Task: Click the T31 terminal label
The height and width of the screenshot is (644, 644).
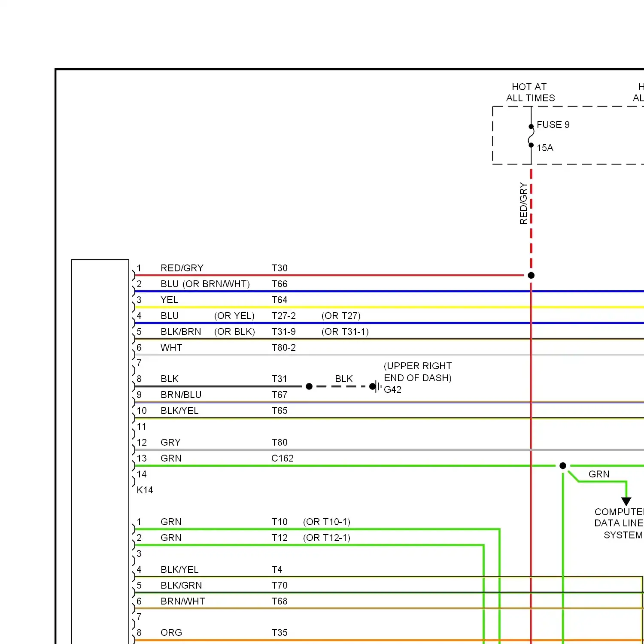Action: tap(279, 379)
